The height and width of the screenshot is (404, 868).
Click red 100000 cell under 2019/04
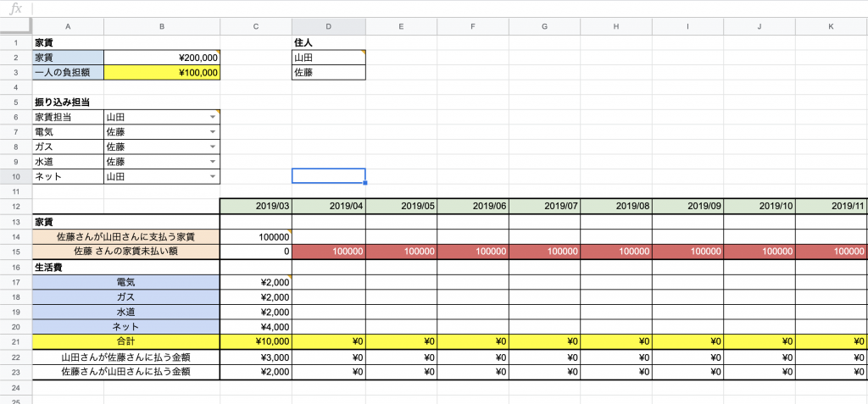click(328, 252)
